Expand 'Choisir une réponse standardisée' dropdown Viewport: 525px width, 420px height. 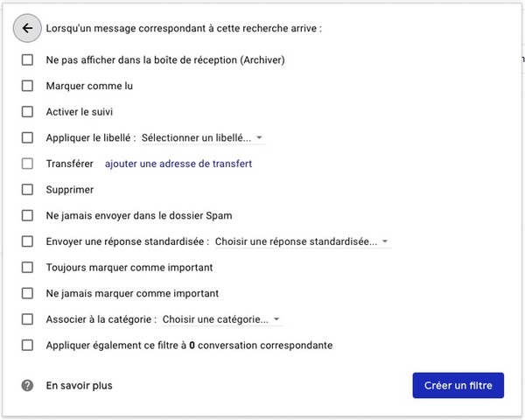[x=302, y=241]
